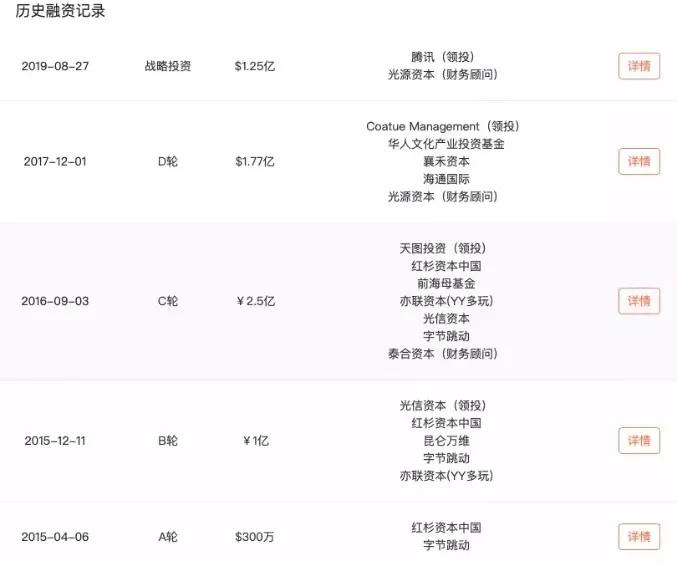Open the 昆仑万维 investor entry
The width and height of the screenshot is (677, 566).
442,440
